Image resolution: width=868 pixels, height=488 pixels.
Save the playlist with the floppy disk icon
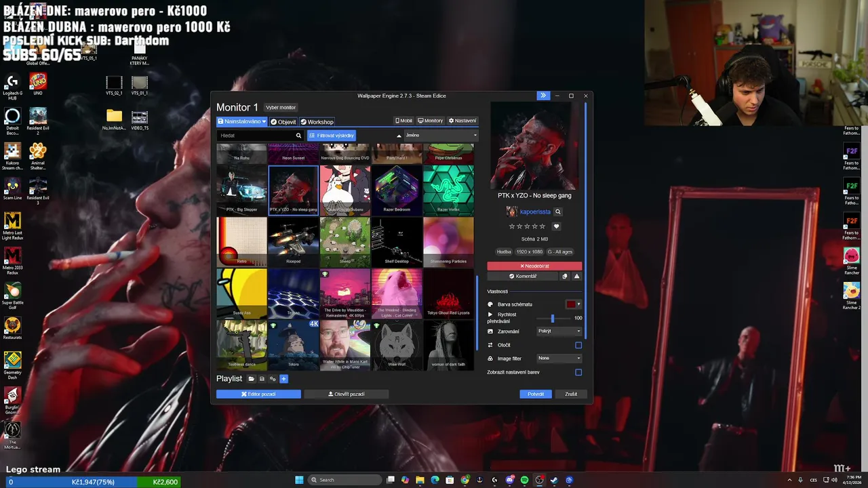point(262,379)
